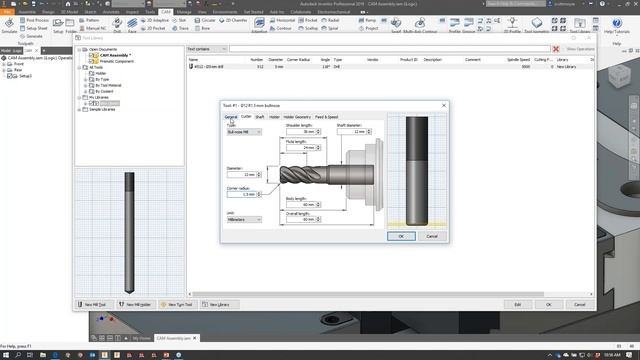
Task: Switch to the General tab in tool dialog
Action: coord(231,117)
